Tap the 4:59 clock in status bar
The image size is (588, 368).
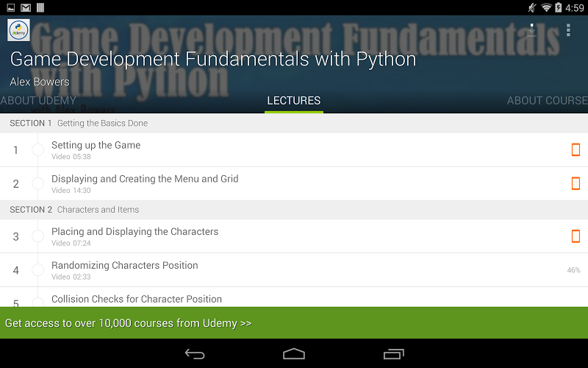[x=574, y=7]
